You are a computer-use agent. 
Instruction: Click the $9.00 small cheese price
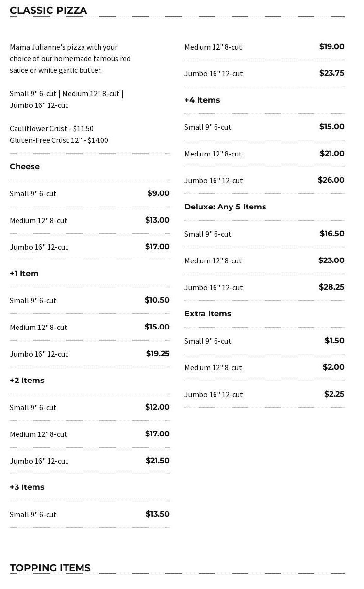158,193
